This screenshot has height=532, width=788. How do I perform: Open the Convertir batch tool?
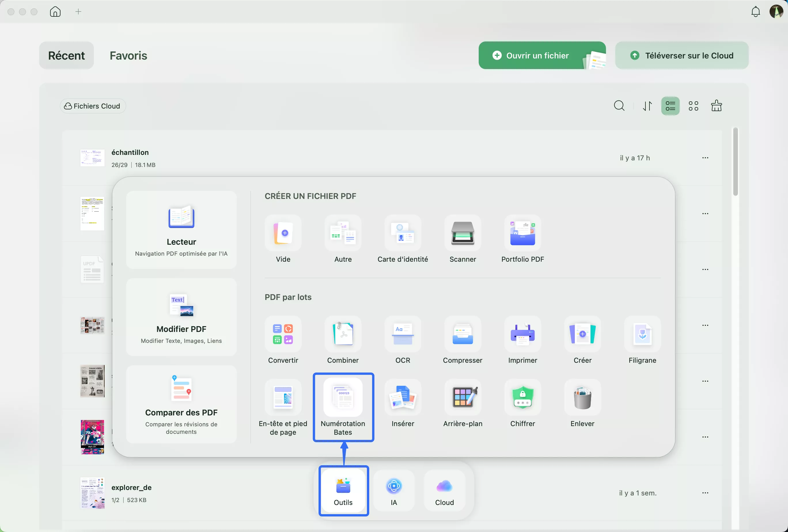[x=283, y=335]
